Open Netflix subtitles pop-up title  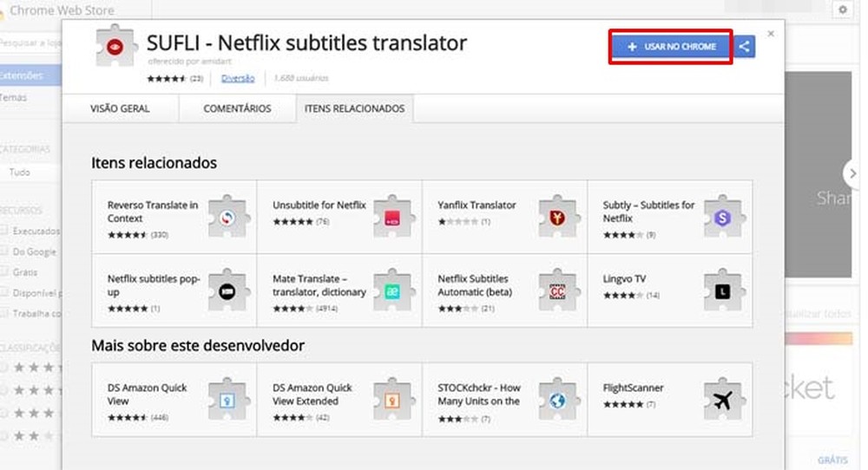coord(154,285)
